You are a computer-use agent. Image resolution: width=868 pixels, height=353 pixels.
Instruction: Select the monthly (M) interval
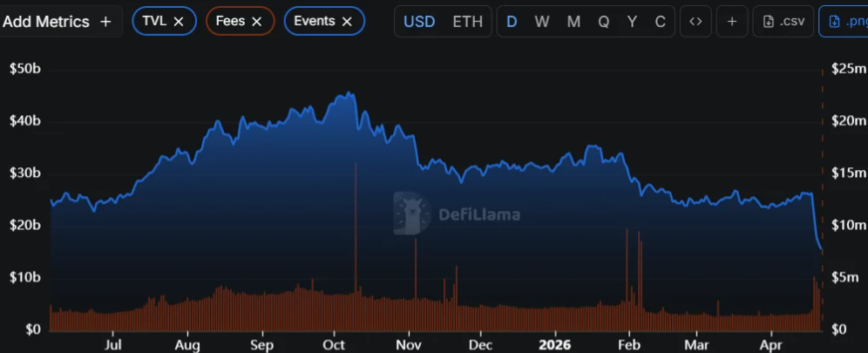pos(573,22)
